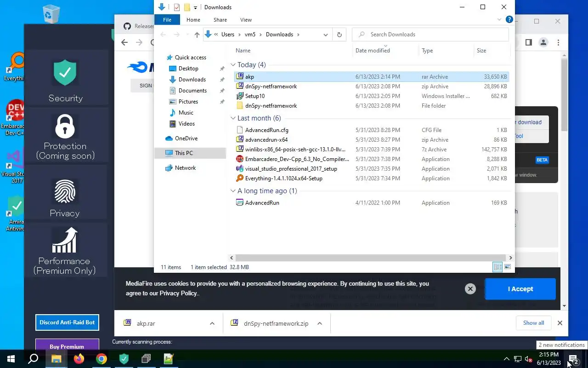588x368 pixels.
Task: Collapse the Today (4) group
Action: [233, 65]
